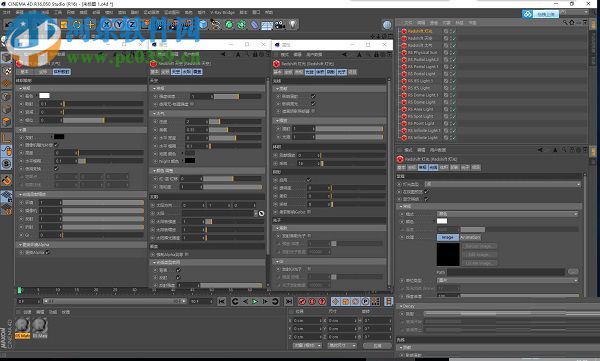Open the deformer objects toolbar icon
Viewport: 600px width, 361px height.
(x=254, y=25)
